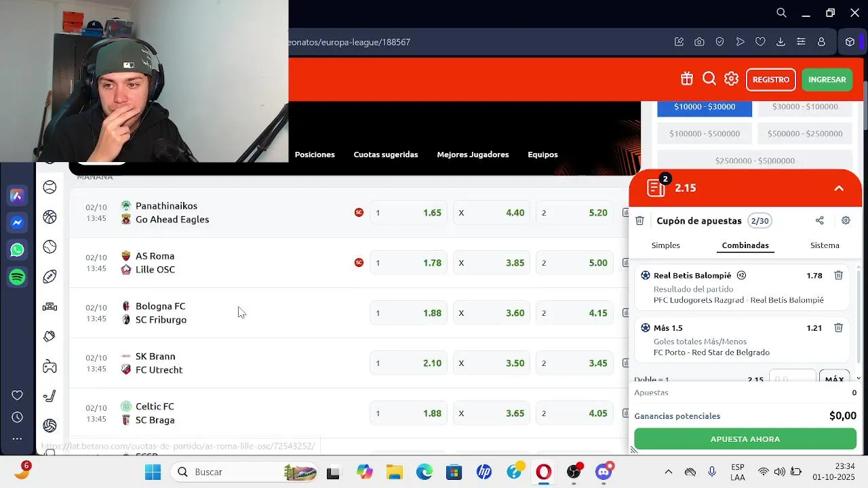The height and width of the screenshot is (488, 868).
Task: Open the Posiciones tab
Action: pyautogui.click(x=315, y=155)
